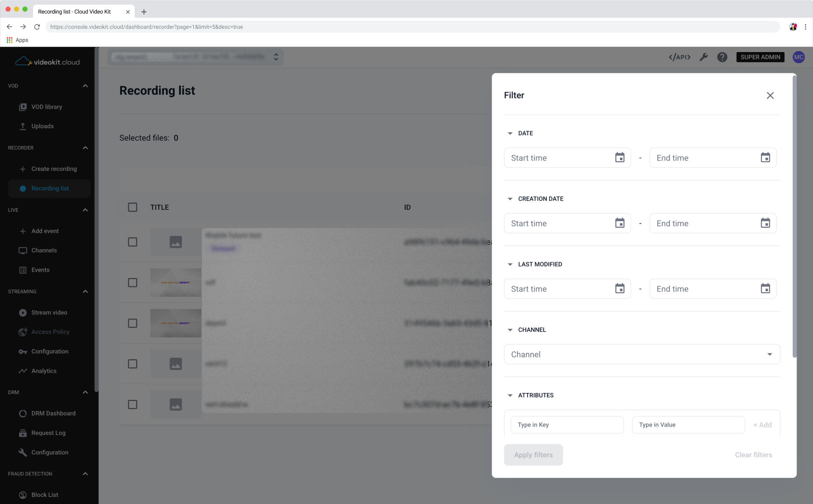Viewport: 813px width, 504px height.
Task: Click the second recording row thumbnail
Action: pos(176,283)
